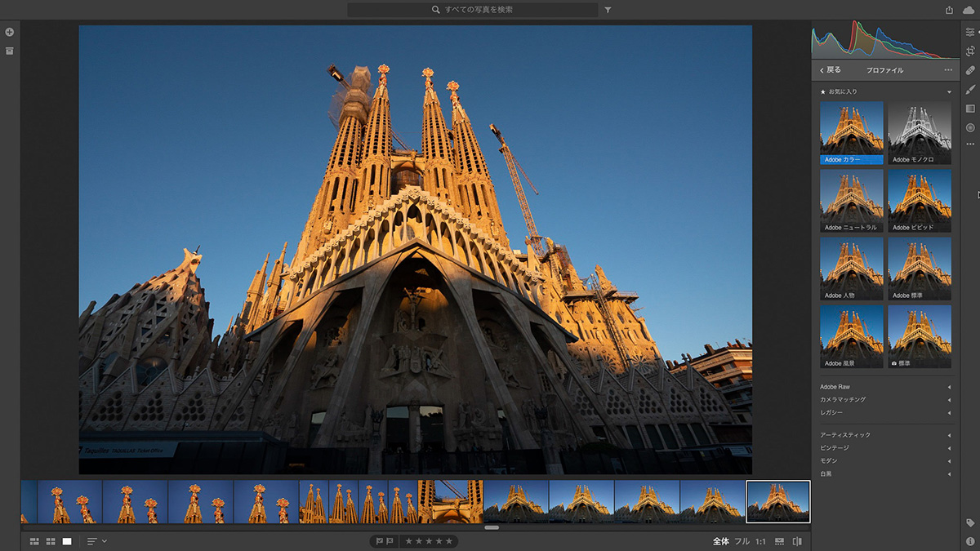This screenshot has width=980, height=551.
Task: Toggle the show original compare button
Action: (x=797, y=541)
